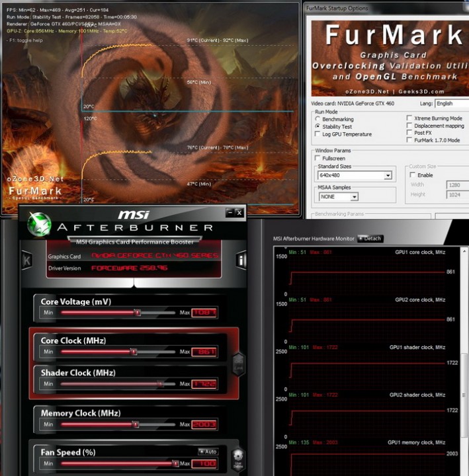469x476 pixels.
Task: Click the '91°C (Current) - 92°C (Max)' temperature label
Action: pos(218,40)
